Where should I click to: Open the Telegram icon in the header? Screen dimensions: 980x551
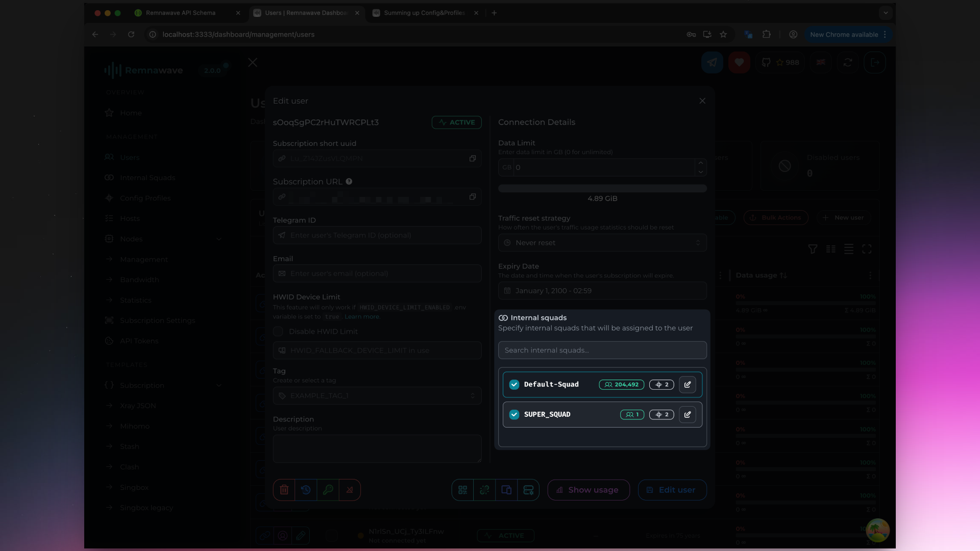(x=712, y=62)
